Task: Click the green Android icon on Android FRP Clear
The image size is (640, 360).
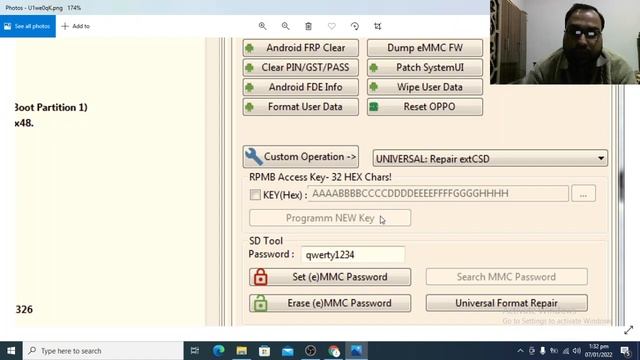Action: point(249,48)
